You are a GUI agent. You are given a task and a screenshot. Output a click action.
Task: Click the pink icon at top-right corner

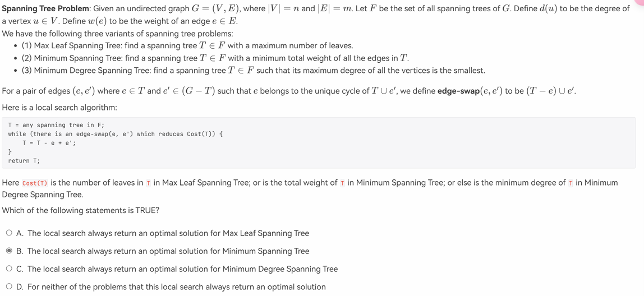[641, 2]
